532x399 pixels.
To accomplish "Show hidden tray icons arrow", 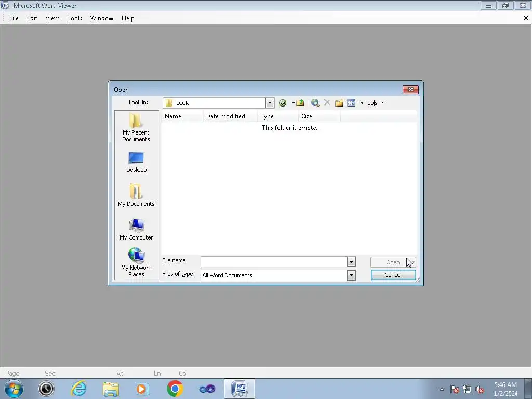I will tap(442, 389).
